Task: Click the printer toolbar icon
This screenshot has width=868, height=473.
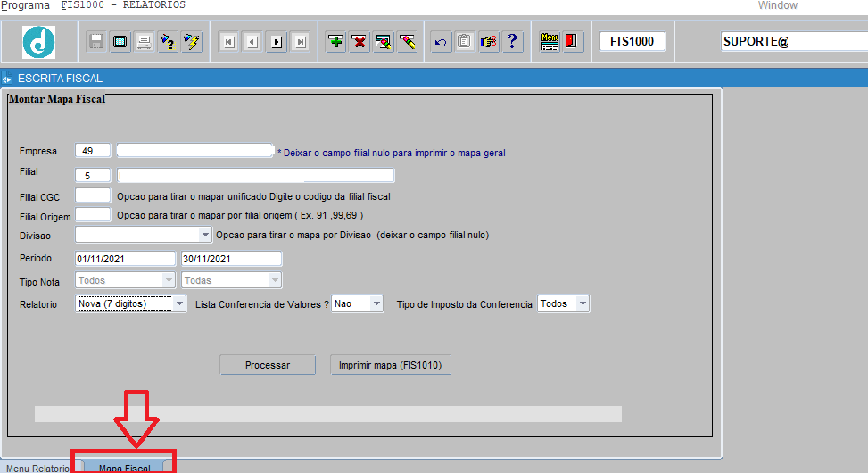Action: coord(143,41)
